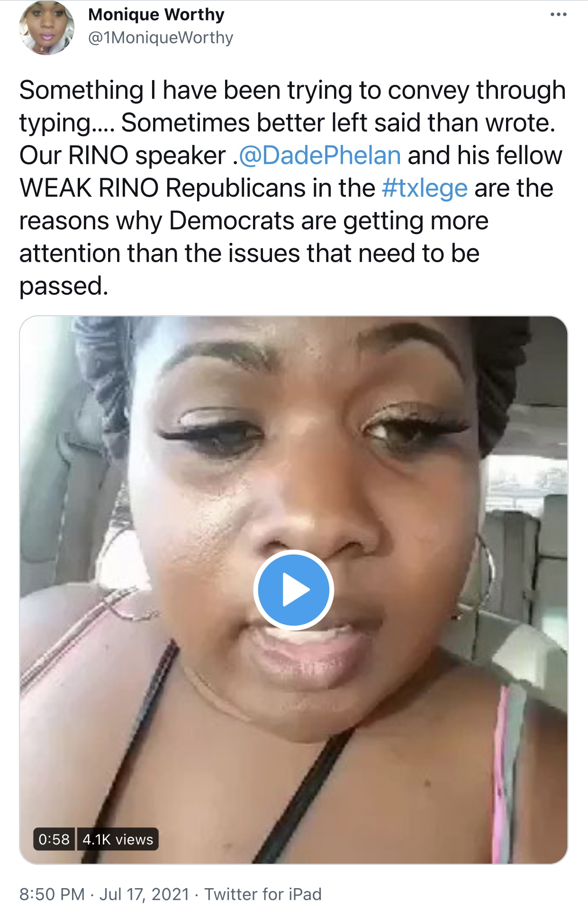Open the @1MoniqueWorthy handle
588x918 pixels.
pos(161,38)
